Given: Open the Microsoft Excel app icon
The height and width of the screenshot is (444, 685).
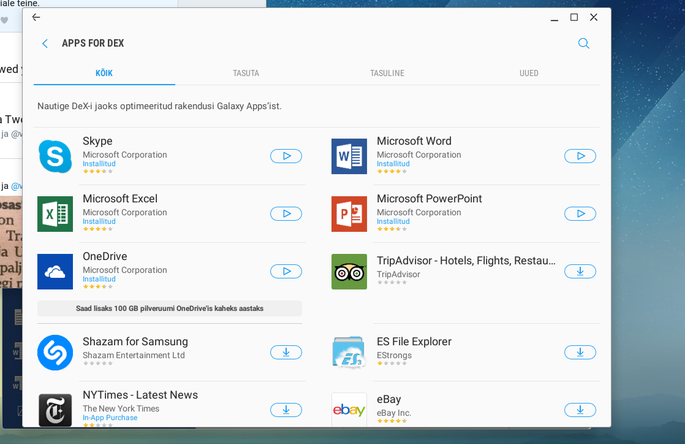Looking at the screenshot, I should [x=55, y=214].
